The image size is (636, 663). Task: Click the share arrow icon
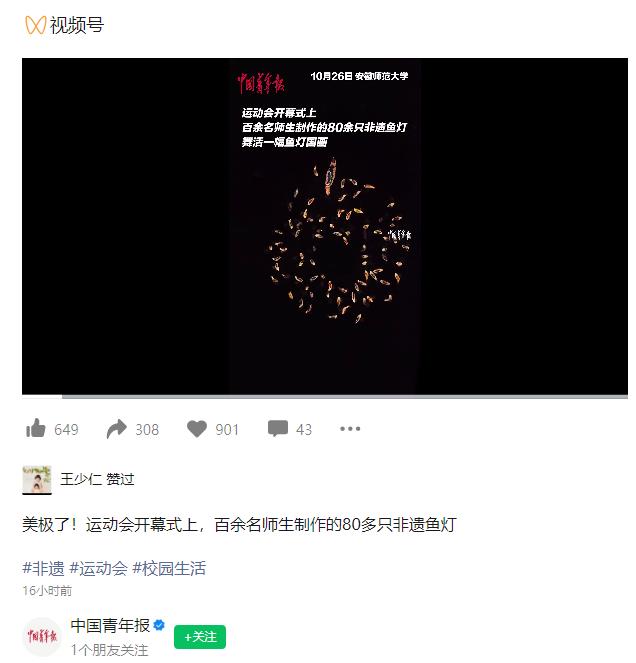pos(116,429)
